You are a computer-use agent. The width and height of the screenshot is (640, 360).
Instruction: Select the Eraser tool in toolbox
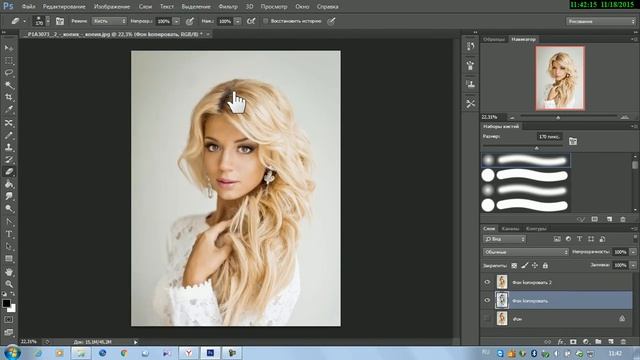point(9,172)
